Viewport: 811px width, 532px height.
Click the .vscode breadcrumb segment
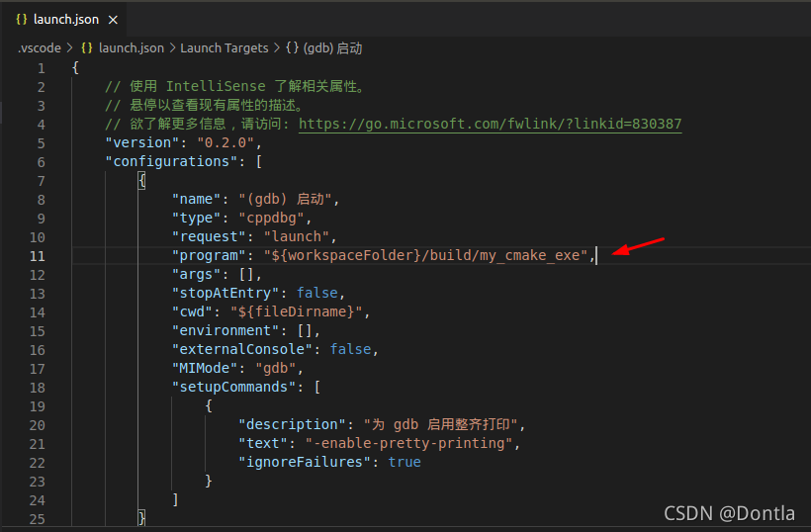[x=40, y=48]
